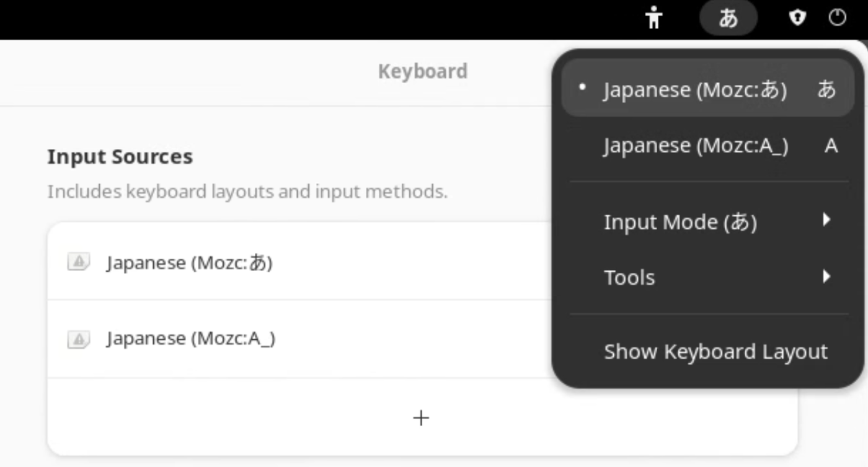868x467 pixels.
Task: Expand the Input Mode (あ) submenu
Action: (707, 221)
